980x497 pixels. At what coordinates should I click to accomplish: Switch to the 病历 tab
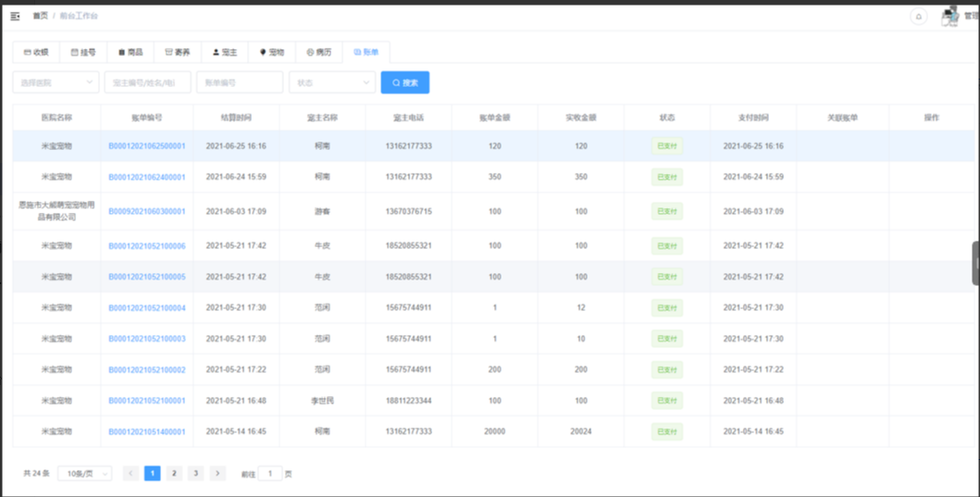coord(318,53)
